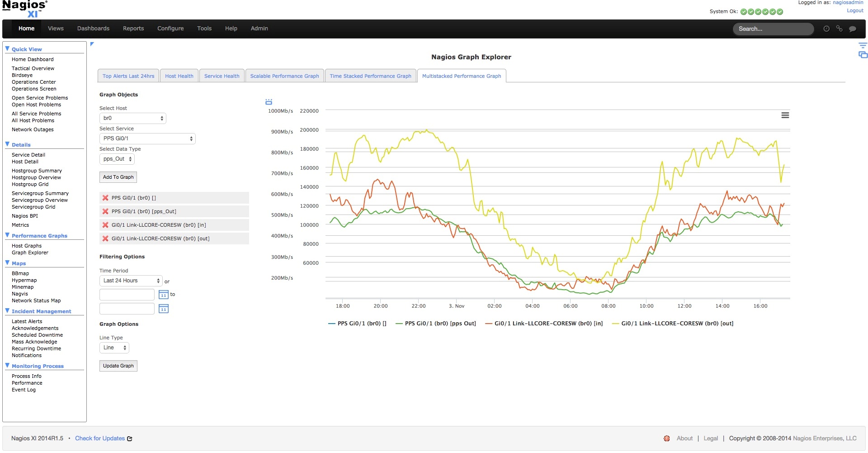This screenshot has height=453, width=868.
Task: Open the Legal footer link
Action: point(711,439)
